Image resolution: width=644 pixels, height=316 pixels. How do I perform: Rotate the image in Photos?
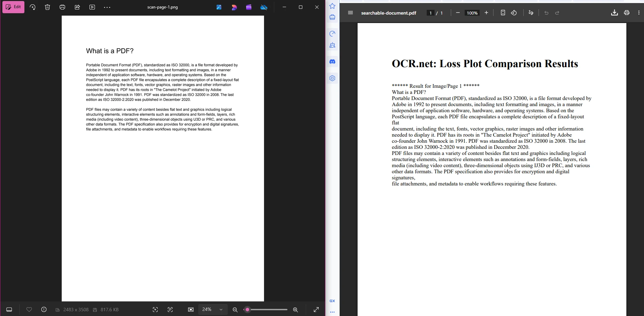point(32,7)
